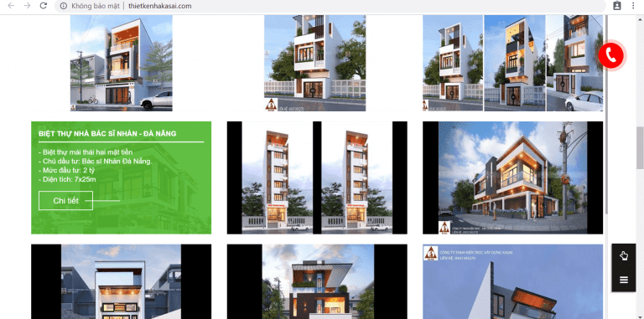The height and width of the screenshot is (319, 644).
Task: Click text "Chủ đầu tư: Bác sĩ Nhàn Đà Nẵng."
Action: [97, 161]
